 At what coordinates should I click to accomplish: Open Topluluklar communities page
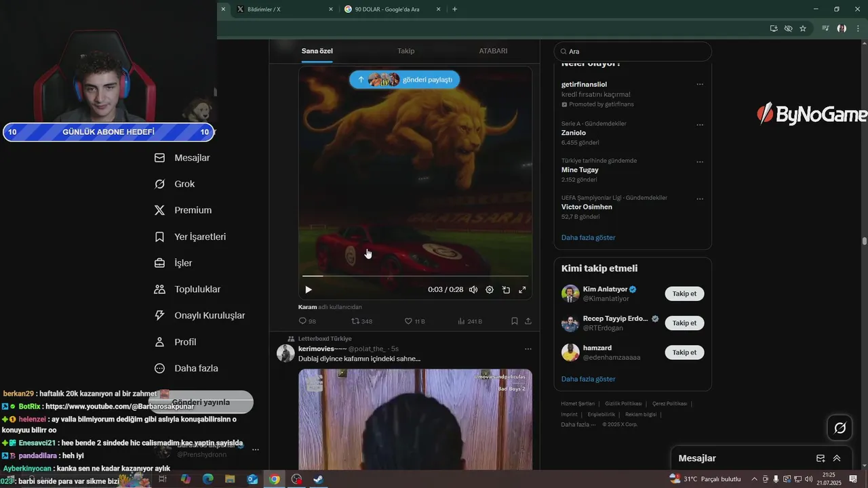click(x=187, y=289)
